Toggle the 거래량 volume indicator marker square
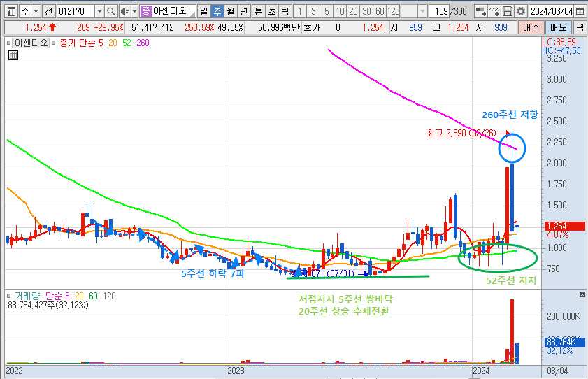588x379 pixels. (8, 296)
